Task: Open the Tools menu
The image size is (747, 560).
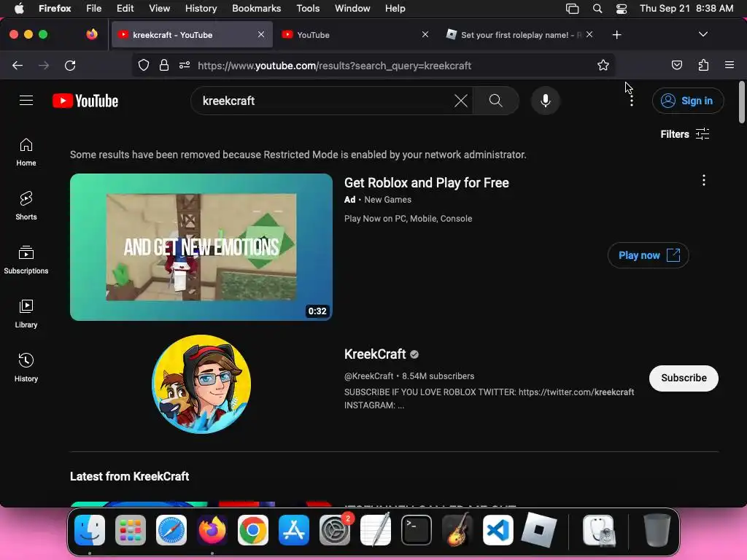Action: click(308, 8)
